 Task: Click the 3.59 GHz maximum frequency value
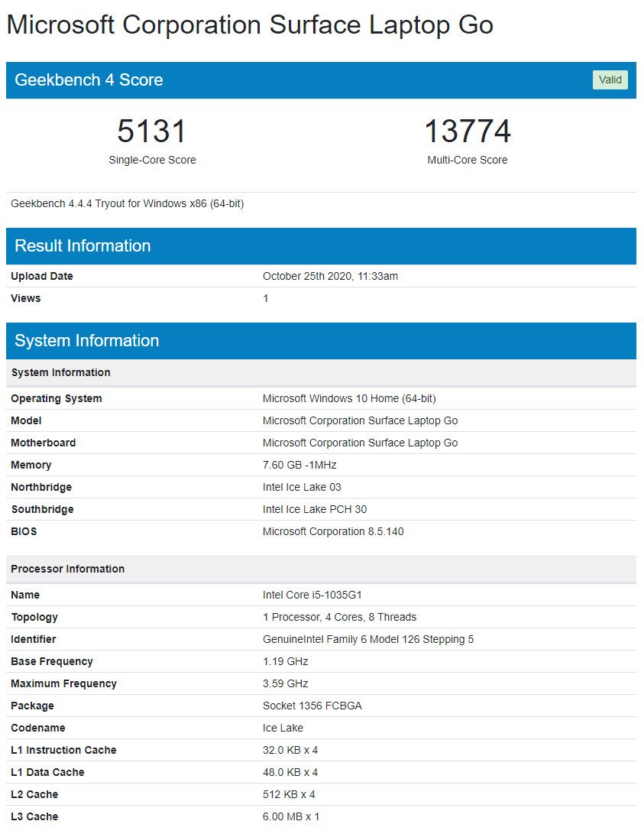(286, 683)
